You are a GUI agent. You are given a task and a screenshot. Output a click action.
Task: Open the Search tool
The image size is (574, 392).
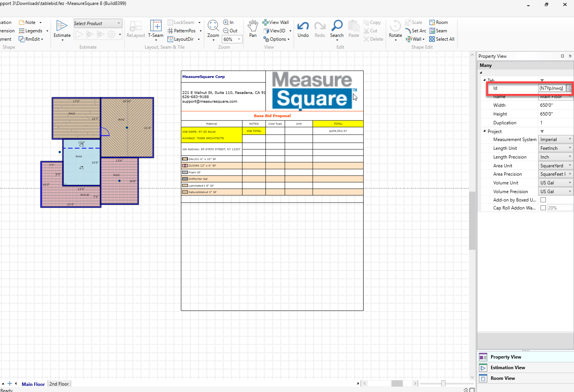pos(337,26)
